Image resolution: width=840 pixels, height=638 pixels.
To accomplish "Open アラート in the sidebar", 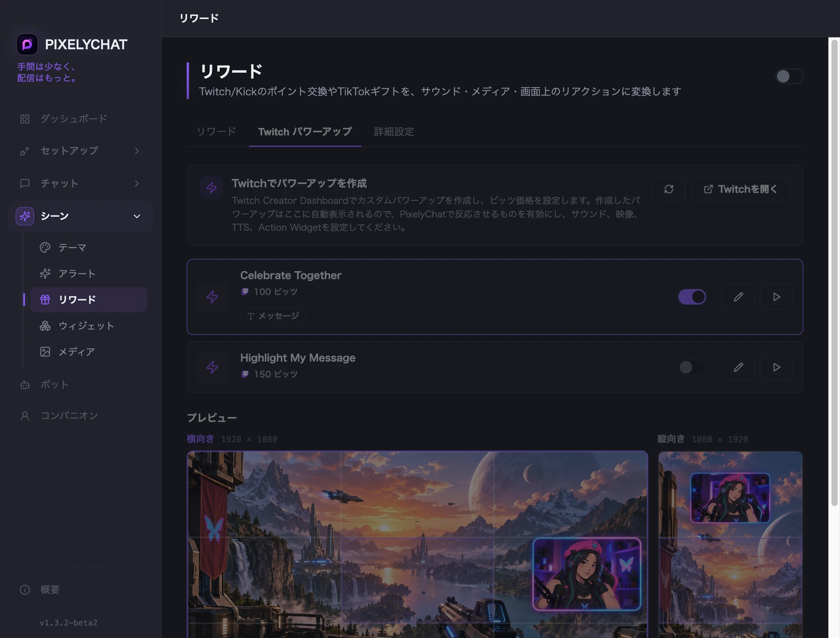I will 88,273.
